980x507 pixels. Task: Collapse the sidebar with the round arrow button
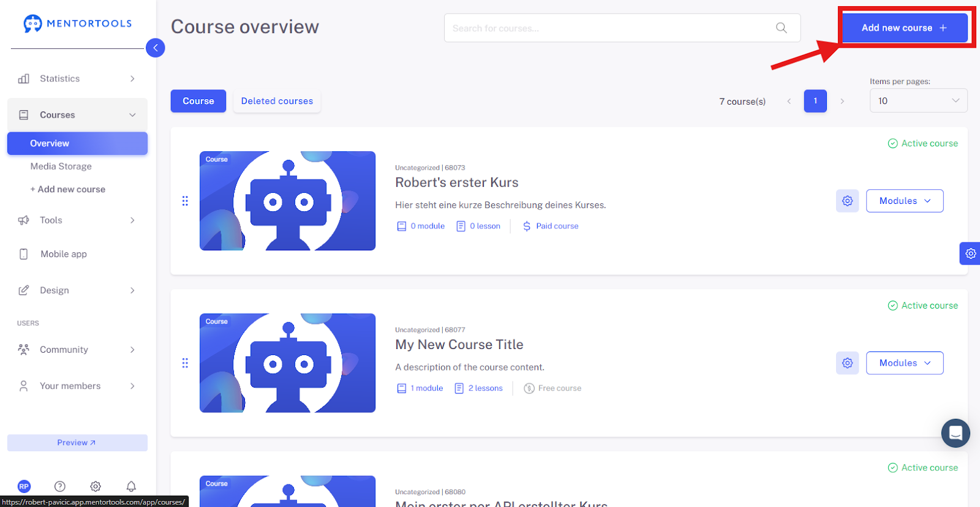coord(156,48)
